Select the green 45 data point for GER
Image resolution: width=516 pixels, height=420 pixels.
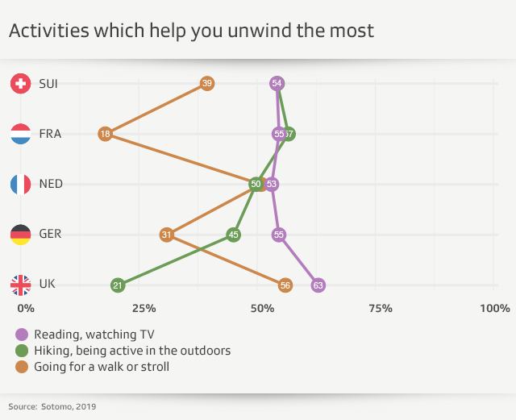pyautogui.click(x=234, y=235)
